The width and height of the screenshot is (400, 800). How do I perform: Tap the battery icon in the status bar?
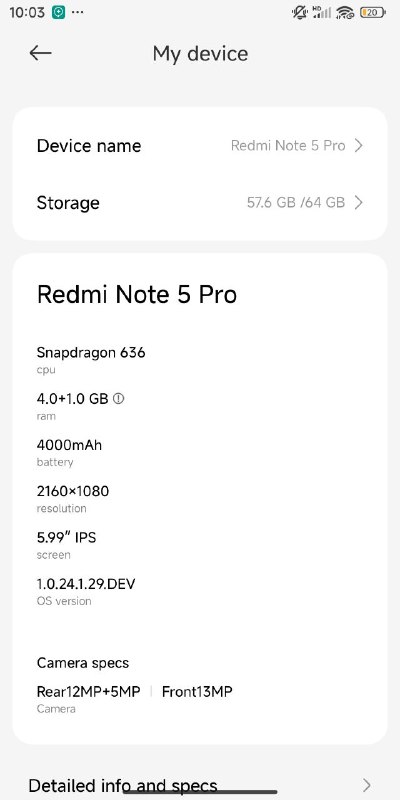pyautogui.click(x=372, y=12)
